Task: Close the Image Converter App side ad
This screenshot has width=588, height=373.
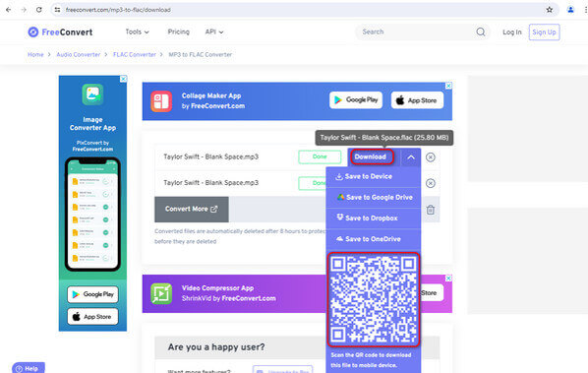Action: 123,79
